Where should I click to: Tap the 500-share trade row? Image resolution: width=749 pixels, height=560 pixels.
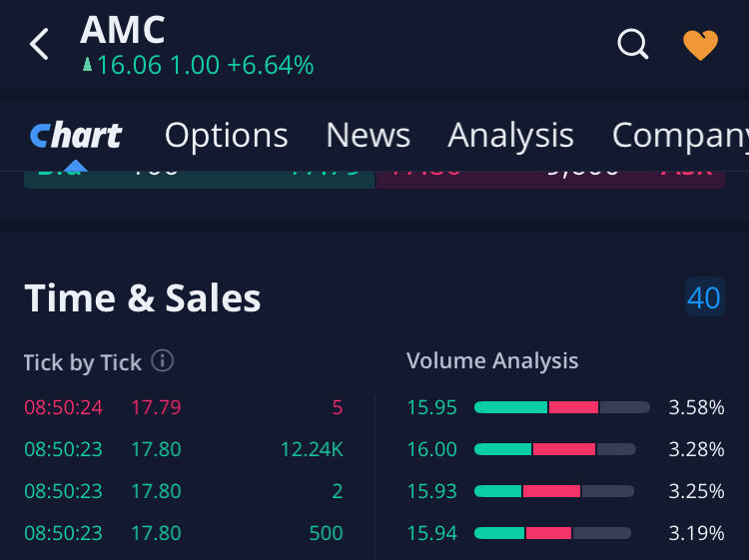coord(183,533)
